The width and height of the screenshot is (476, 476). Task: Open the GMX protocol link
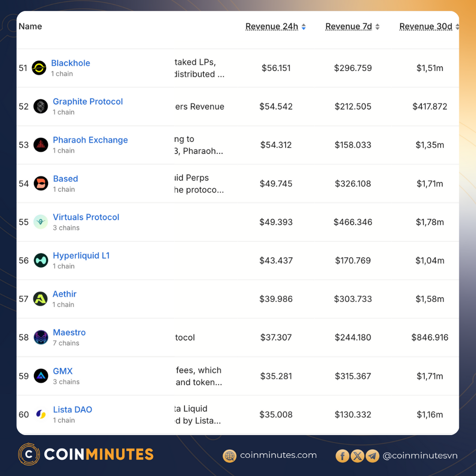click(63, 371)
